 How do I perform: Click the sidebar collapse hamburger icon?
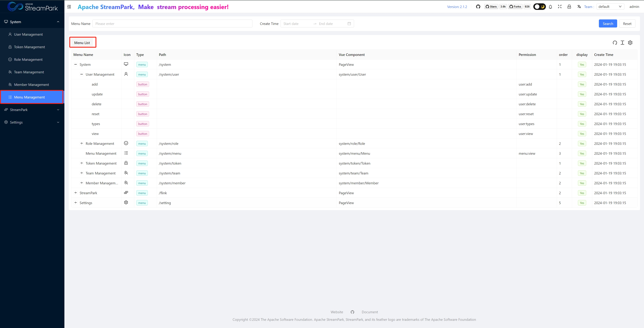69,7
